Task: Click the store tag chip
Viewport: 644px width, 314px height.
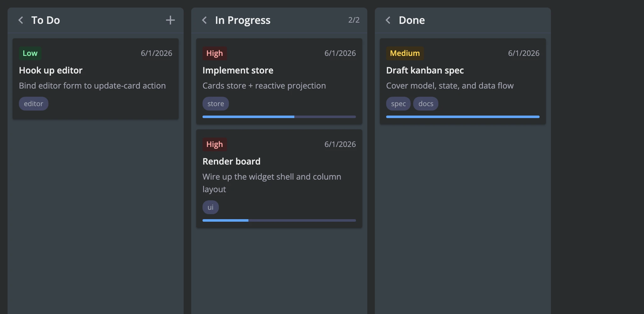Action: tap(216, 104)
